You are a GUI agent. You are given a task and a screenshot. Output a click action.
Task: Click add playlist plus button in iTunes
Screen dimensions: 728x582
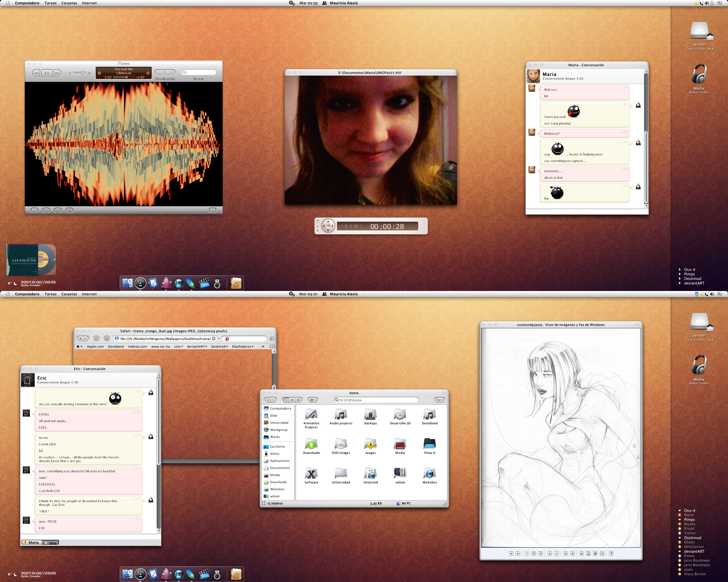(34, 210)
